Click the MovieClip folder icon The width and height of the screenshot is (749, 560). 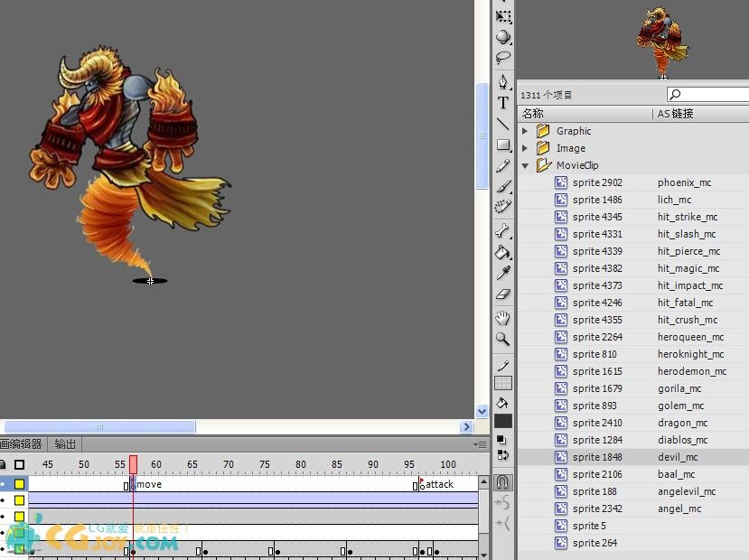(x=544, y=165)
